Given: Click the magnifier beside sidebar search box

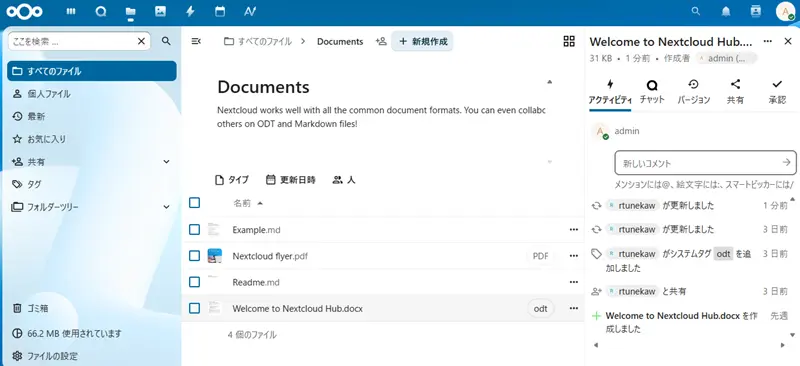Looking at the screenshot, I should coord(166,41).
